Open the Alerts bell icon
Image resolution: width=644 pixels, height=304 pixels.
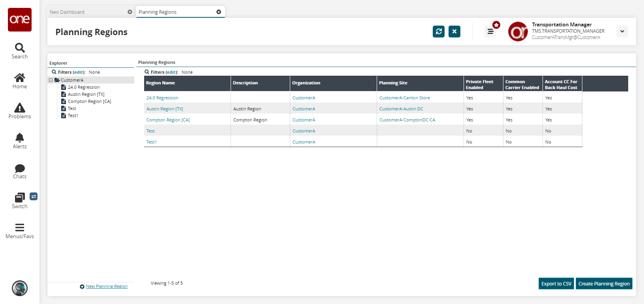[x=20, y=138]
